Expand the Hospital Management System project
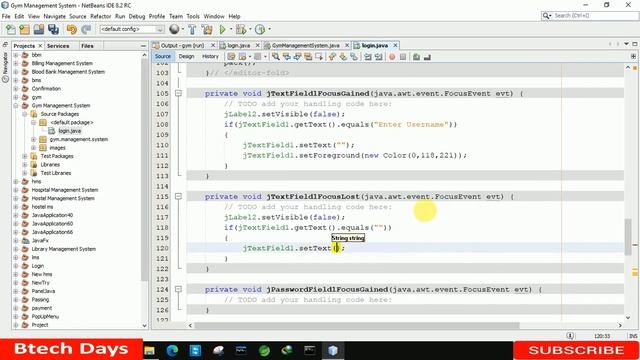The width and height of the screenshot is (640, 360). [x=16, y=190]
